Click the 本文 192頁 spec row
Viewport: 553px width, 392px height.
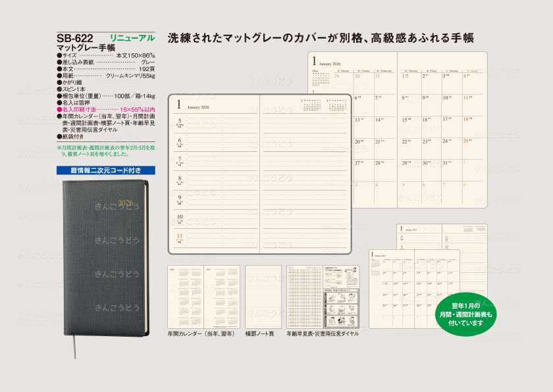(106, 68)
